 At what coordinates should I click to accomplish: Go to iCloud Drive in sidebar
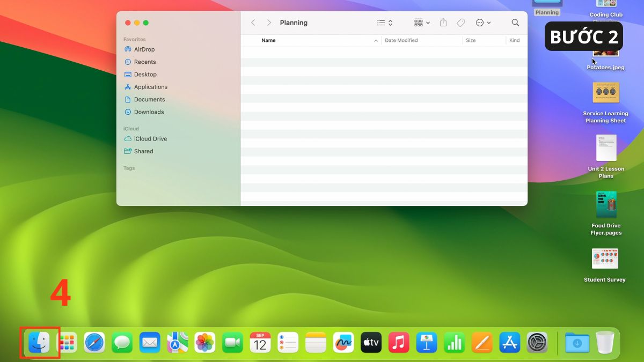point(150,139)
